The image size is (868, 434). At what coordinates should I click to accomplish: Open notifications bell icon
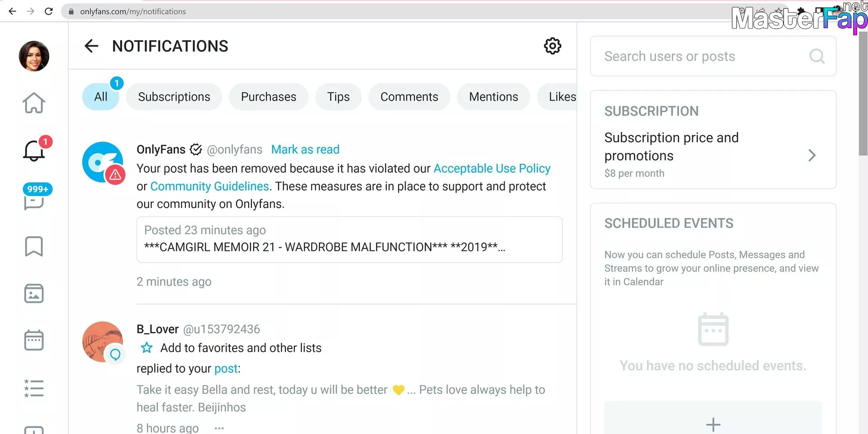tap(34, 150)
